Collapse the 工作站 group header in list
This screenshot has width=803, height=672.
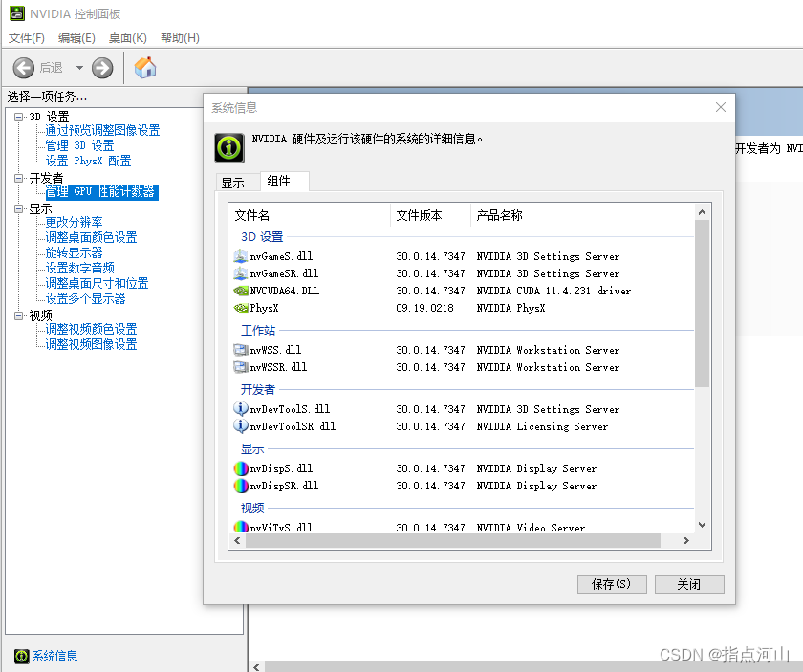258,331
